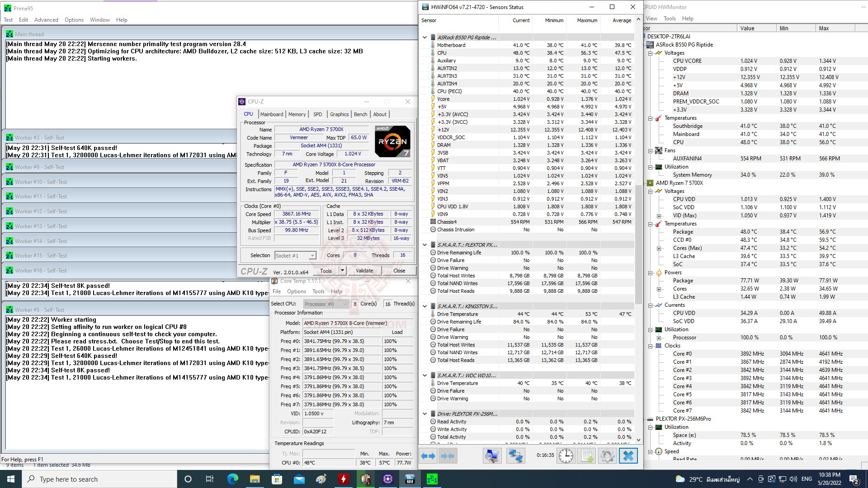Expand the Cores (Max) temperature node in HWMonitor
The height and width of the screenshot is (488, 868).
coord(659,248)
